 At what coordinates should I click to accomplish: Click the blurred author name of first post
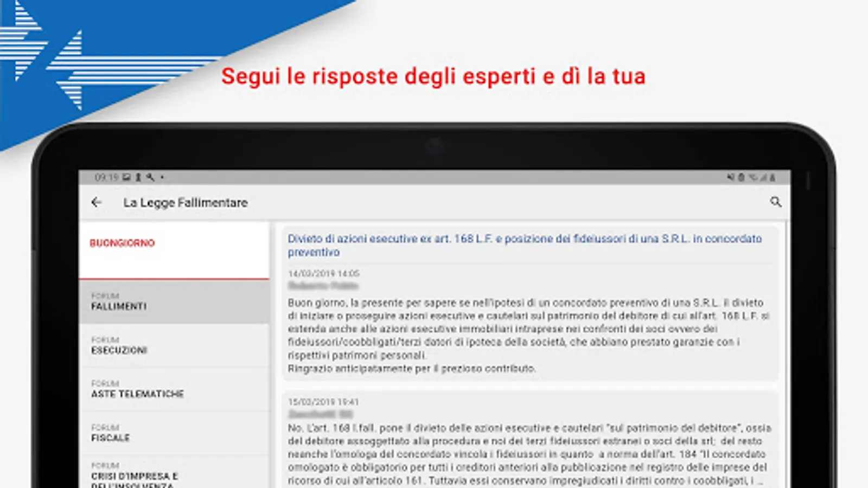[323, 286]
